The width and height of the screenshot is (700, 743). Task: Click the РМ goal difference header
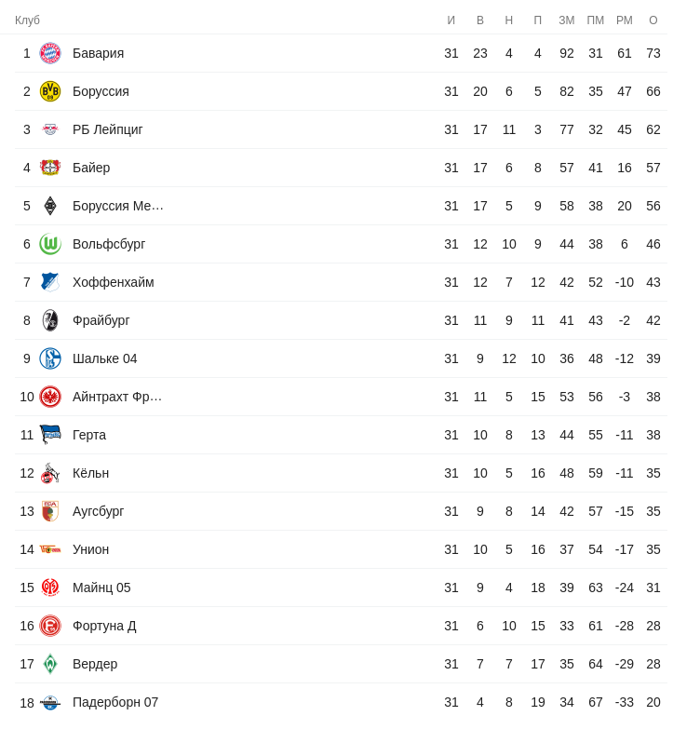coord(625,20)
